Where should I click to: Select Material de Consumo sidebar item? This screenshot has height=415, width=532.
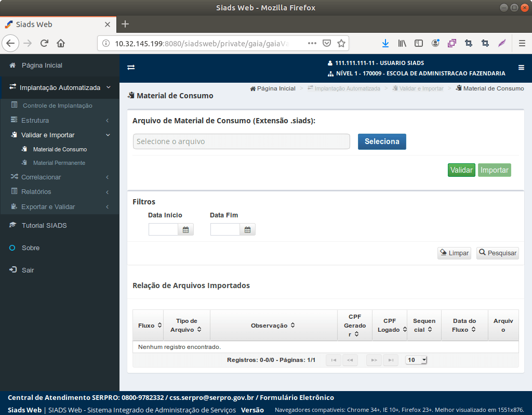tap(60, 149)
